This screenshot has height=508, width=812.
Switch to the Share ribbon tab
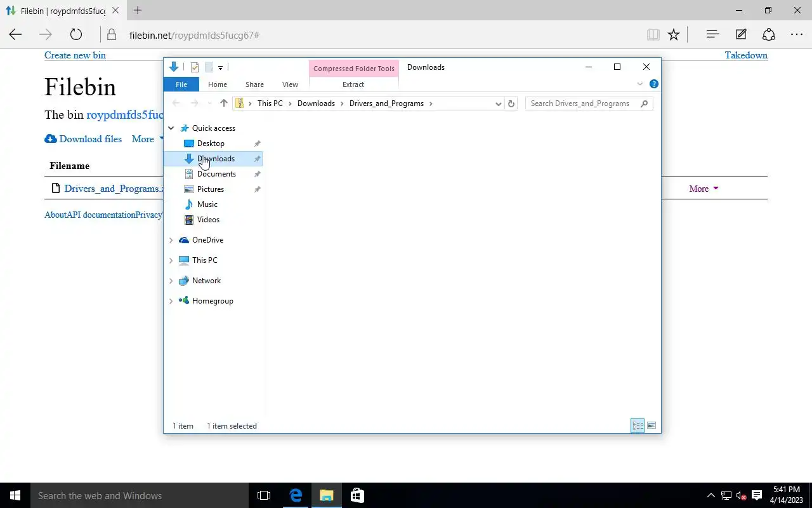254,84
